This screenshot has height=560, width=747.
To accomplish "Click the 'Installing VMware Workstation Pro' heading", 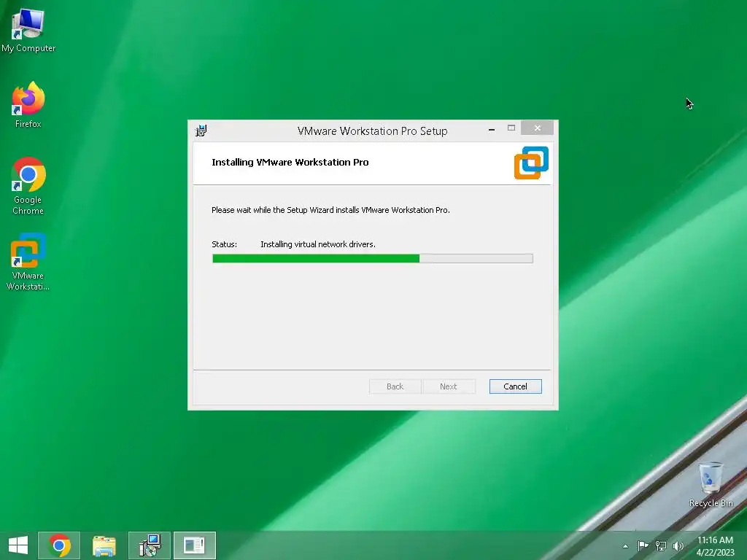I will (x=290, y=162).
